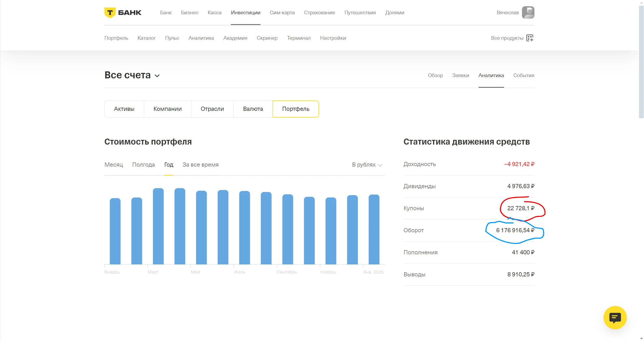Click the −4 921,42 ₽ value
This screenshot has height=341, width=644.
pyautogui.click(x=519, y=164)
